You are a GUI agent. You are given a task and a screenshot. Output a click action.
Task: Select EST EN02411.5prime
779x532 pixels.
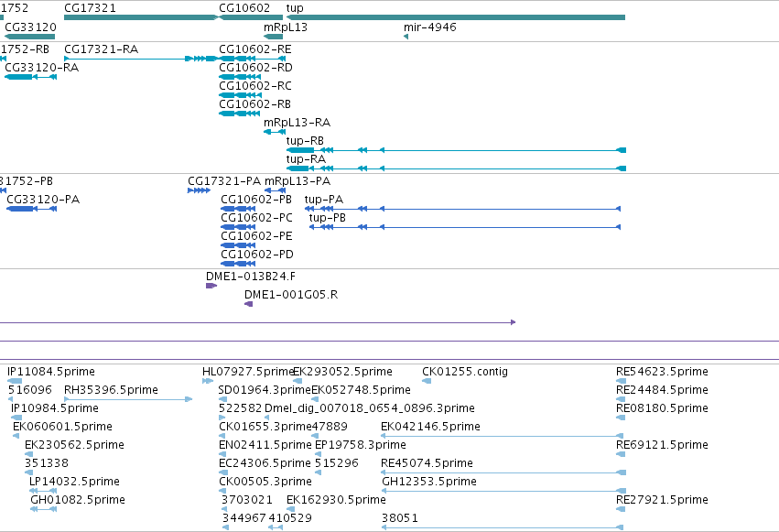[223, 455]
